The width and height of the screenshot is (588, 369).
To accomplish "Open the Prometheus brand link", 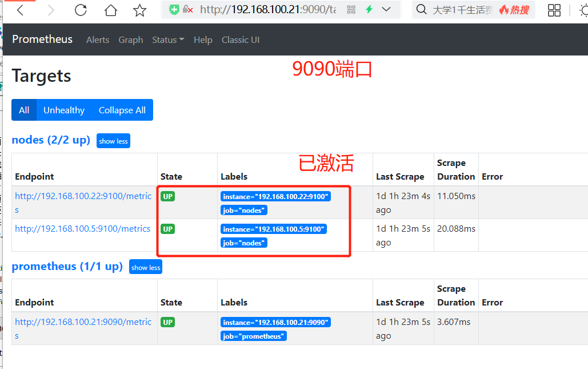I will (42, 39).
